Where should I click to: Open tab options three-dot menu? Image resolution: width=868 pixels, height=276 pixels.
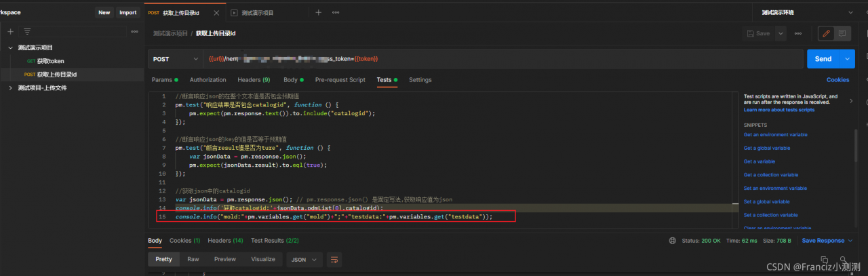tap(336, 12)
